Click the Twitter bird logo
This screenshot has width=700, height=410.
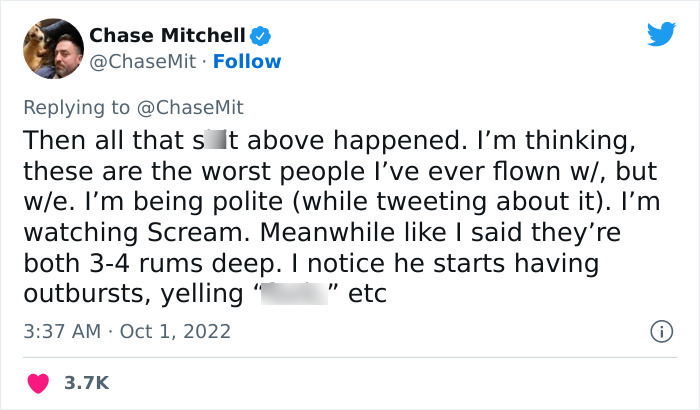(661, 35)
